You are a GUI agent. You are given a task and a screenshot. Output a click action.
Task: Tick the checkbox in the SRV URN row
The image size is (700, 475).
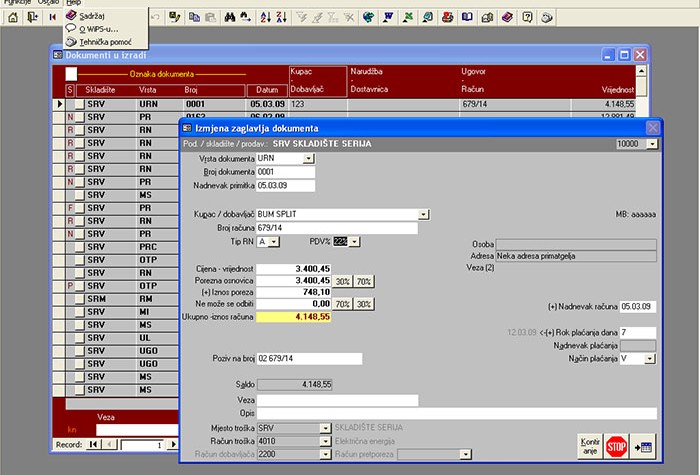coord(79,104)
